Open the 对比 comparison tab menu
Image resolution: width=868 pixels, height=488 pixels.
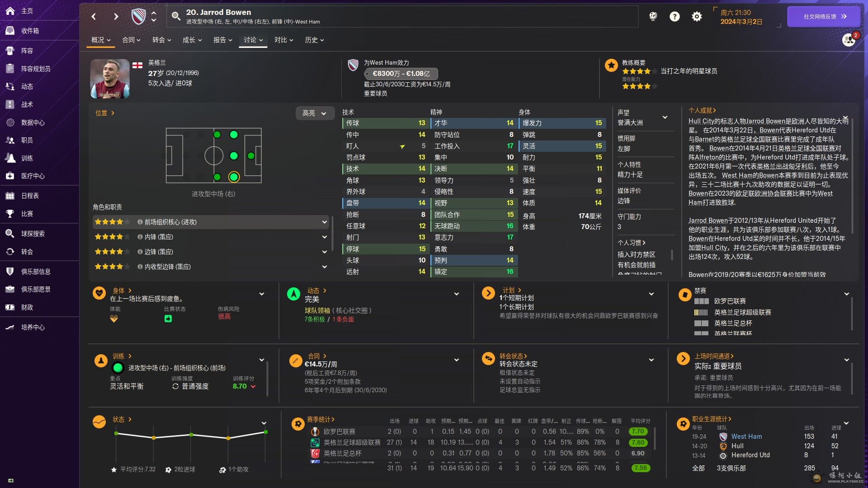point(283,40)
